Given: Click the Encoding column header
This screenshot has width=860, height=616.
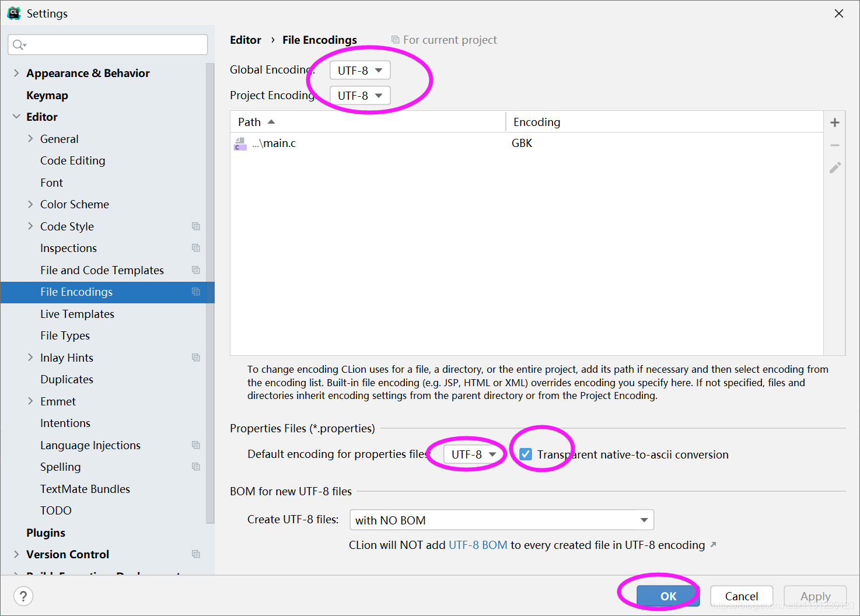Looking at the screenshot, I should click(x=665, y=122).
